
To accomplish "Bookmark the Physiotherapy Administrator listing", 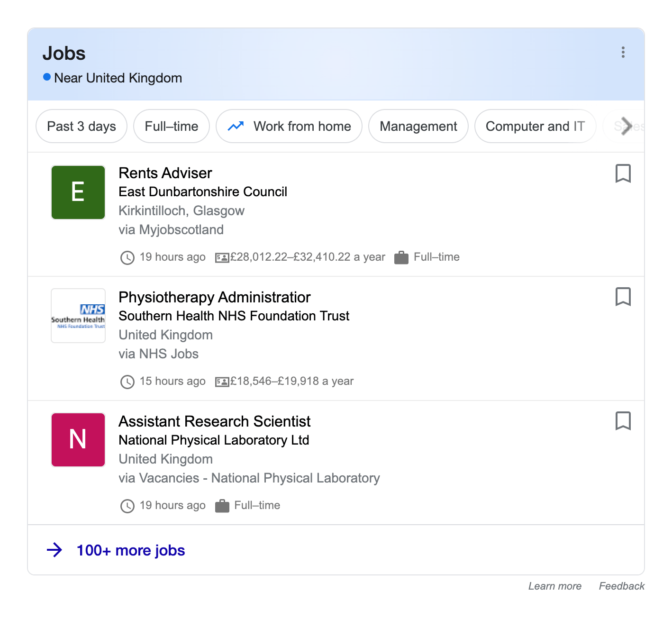I will (x=623, y=297).
